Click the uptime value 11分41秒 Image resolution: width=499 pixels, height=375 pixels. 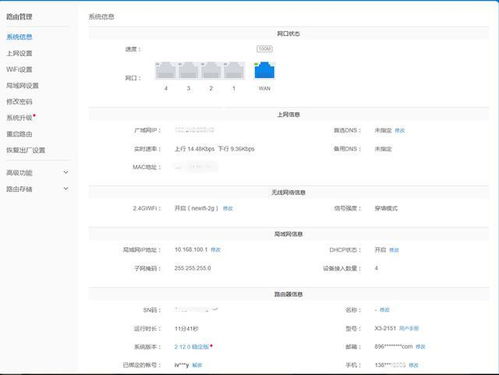pyautogui.click(x=186, y=328)
